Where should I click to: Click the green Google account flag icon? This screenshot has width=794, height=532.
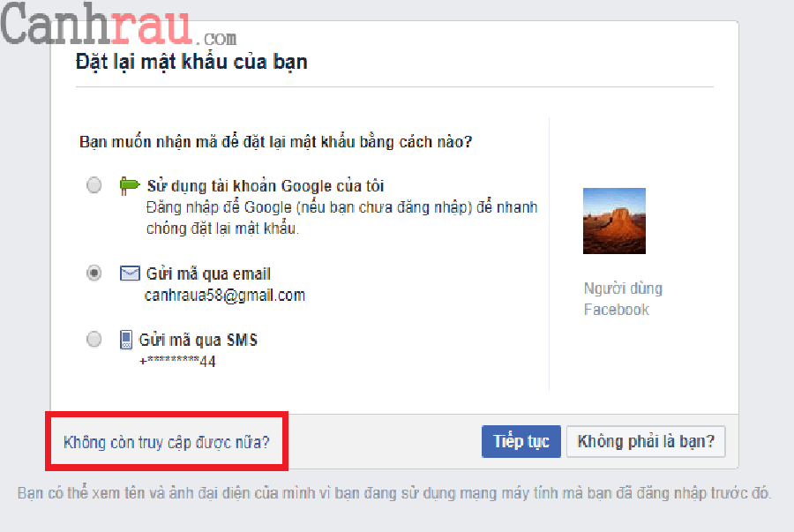click(129, 186)
